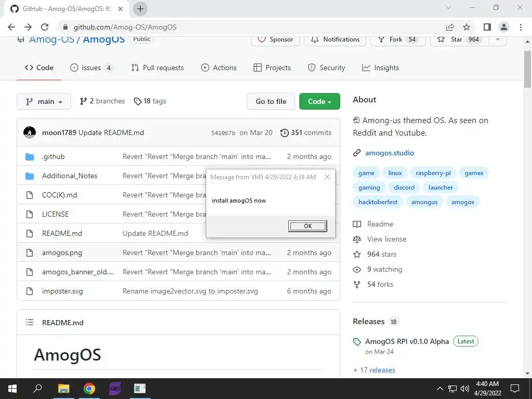
Task: Click the taskbar network icon
Action: click(453, 389)
